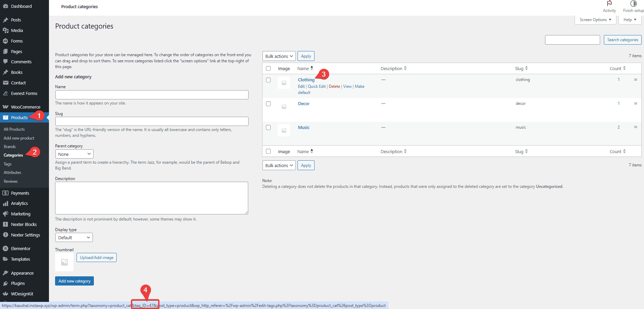Focus the category Name input field
The width and height of the screenshot is (644, 309).
152,95
